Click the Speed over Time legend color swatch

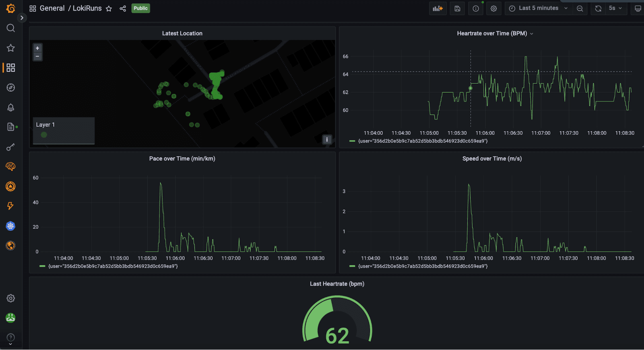(x=352, y=266)
